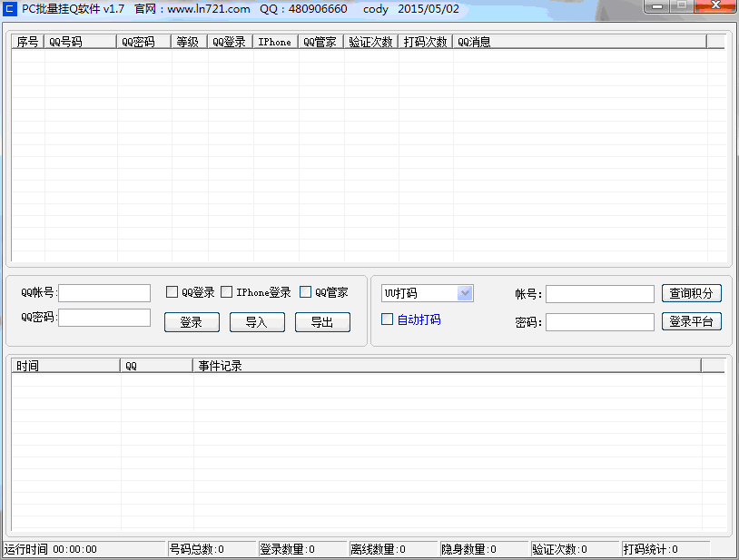Click the 验证次数 column header

point(370,41)
